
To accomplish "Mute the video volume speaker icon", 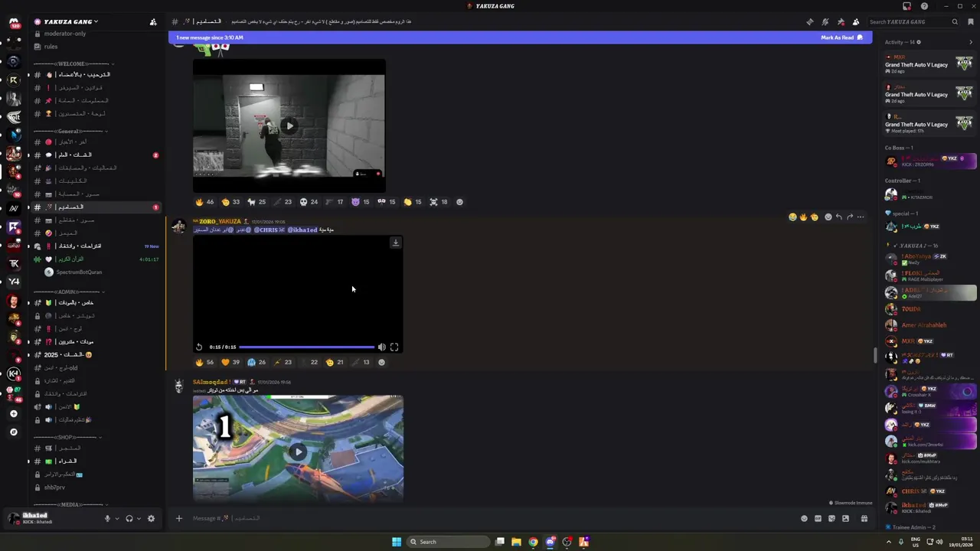I will click(x=381, y=347).
